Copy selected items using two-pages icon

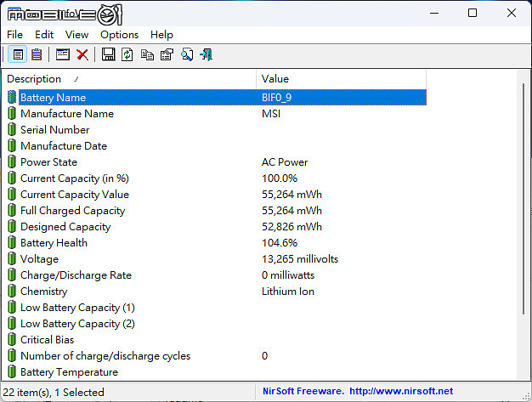pos(147,54)
